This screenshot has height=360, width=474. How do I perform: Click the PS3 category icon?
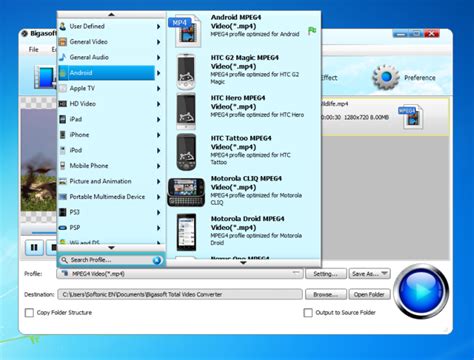[62, 212]
